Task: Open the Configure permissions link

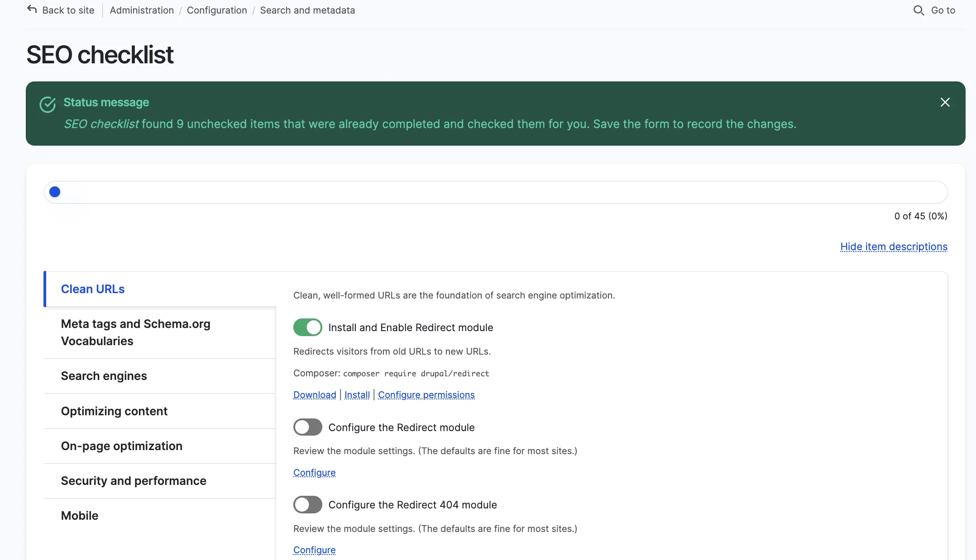Action: click(426, 395)
